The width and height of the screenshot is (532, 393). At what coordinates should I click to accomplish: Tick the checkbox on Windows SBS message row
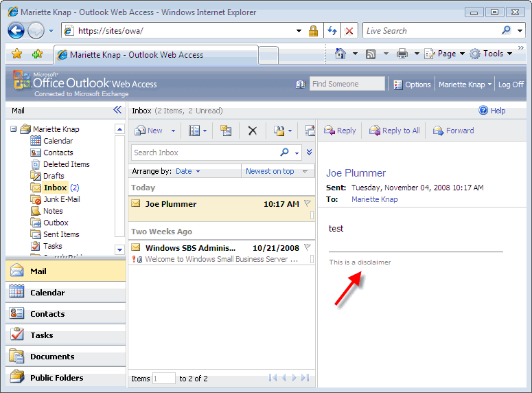(x=312, y=259)
